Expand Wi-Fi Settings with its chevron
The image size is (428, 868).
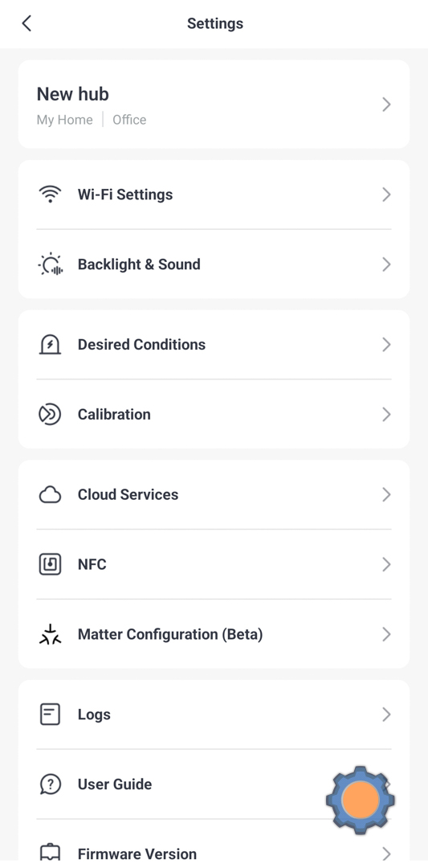(386, 194)
